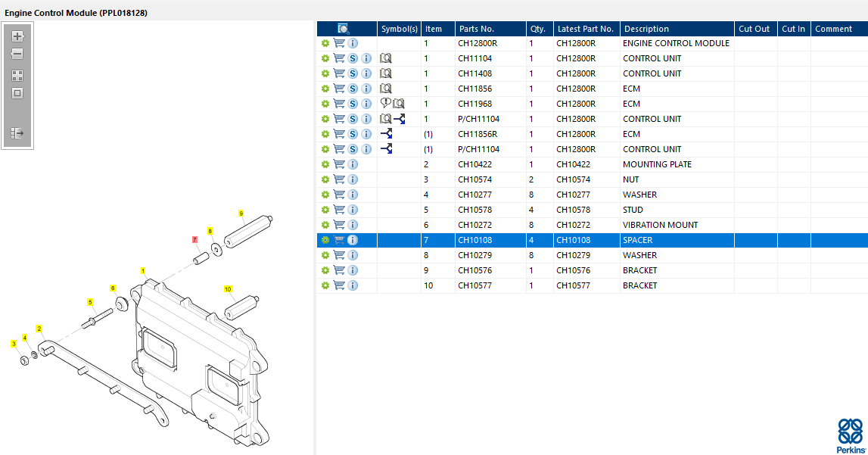Click the Cut Out column header
868x455 pixels.
coord(756,29)
